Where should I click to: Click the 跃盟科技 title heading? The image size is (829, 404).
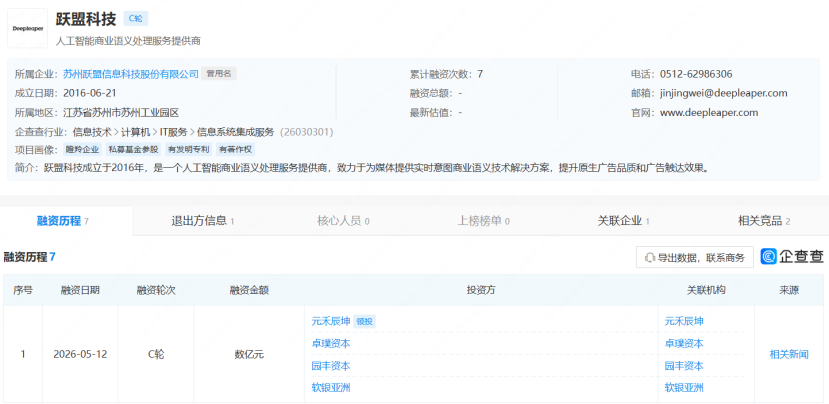pyautogui.click(x=86, y=19)
